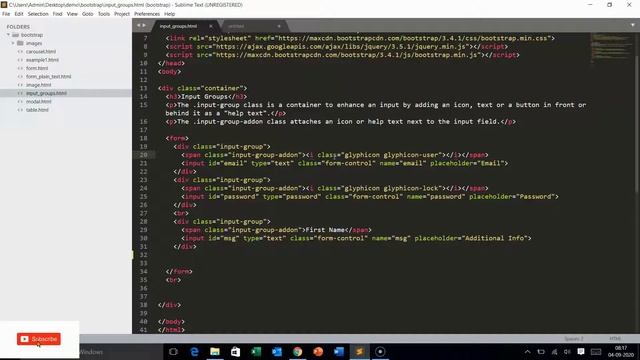Open the Help menu
The height and width of the screenshot is (360, 640).
(169, 14)
